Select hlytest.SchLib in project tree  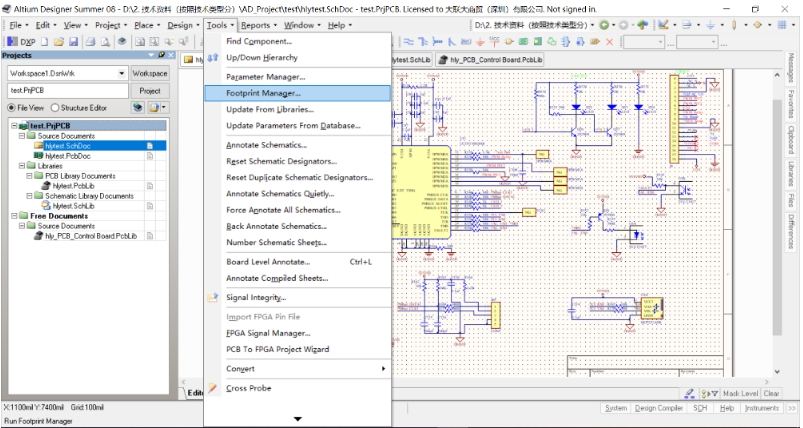tap(74, 206)
